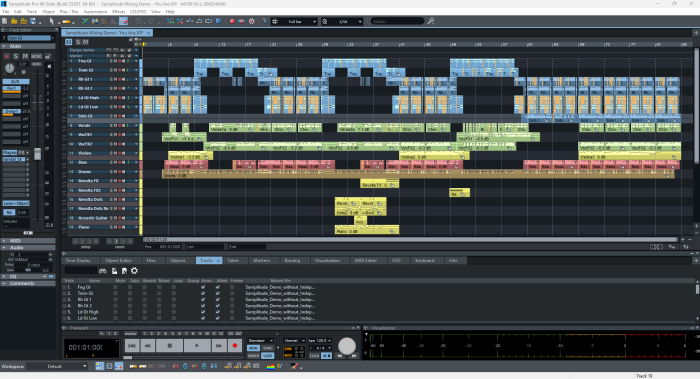This screenshot has height=379, width=700.
Task: Collapse the Main section in Track Editor
Action: [4, 46]
